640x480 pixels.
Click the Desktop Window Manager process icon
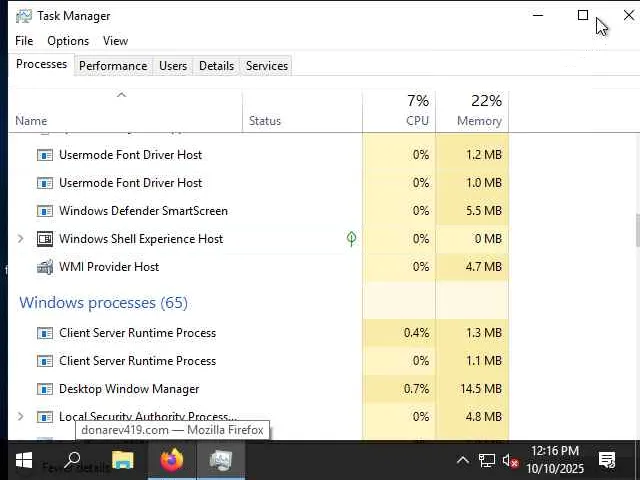[44, 389]
